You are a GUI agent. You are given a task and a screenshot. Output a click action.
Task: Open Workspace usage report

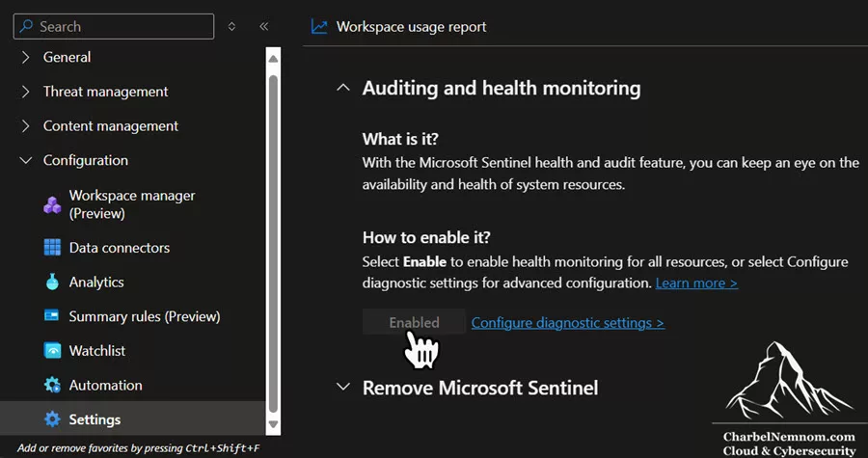(411, 27)
